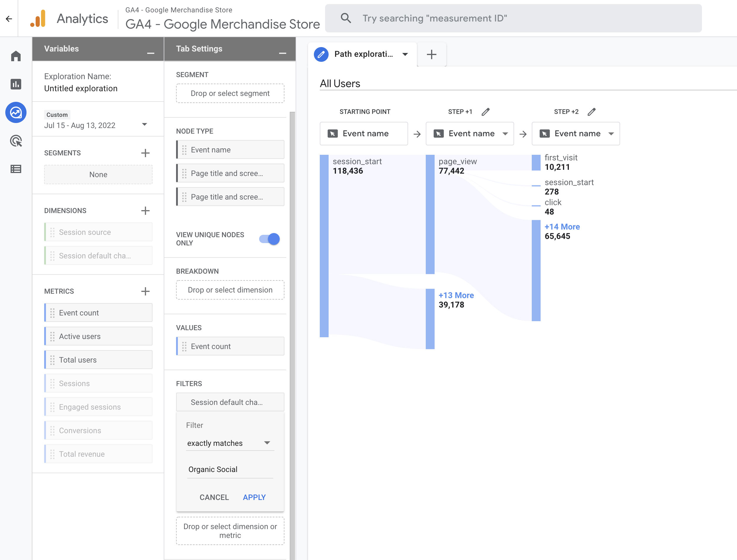
Task: Open the Advertising icon in sidebar
Action: click(x=16, y=141)
